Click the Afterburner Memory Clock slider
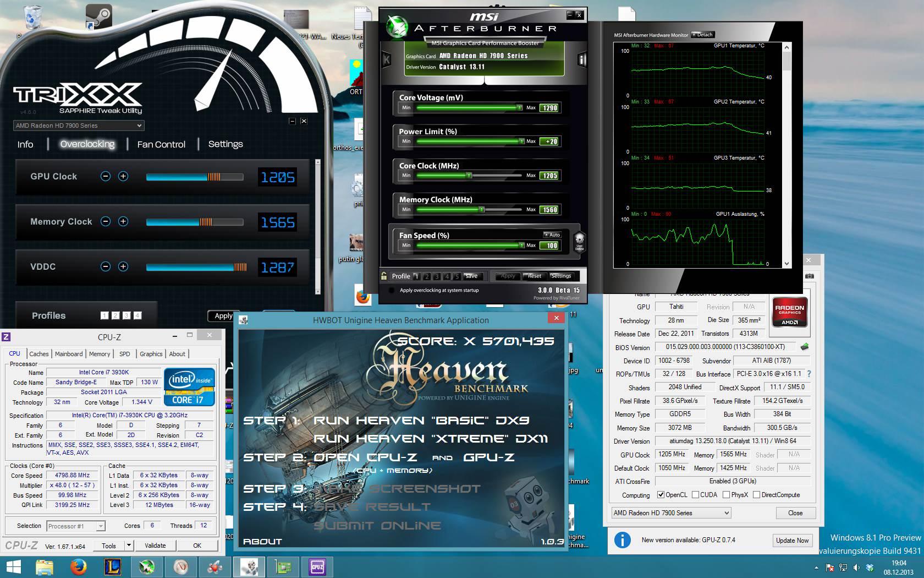 [x=469, y=209]
